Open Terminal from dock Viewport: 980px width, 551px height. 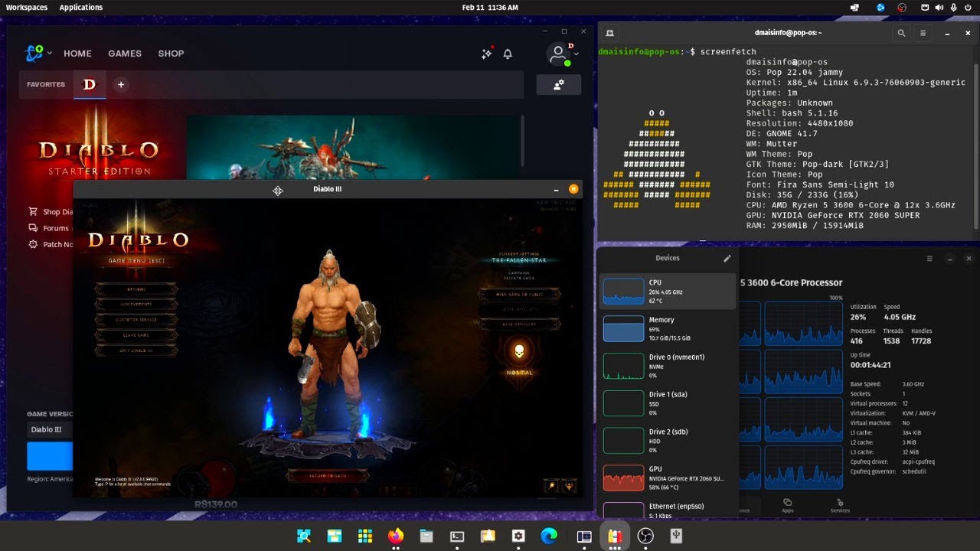tap(457, 536)
